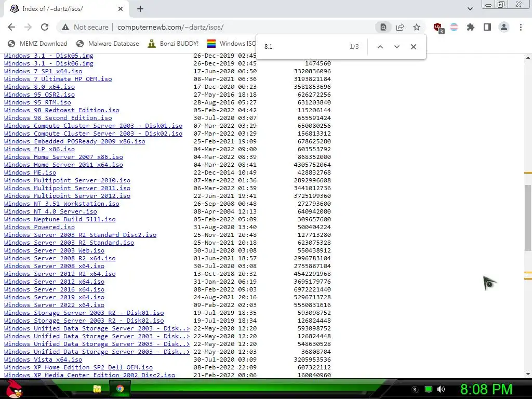Viewport: 532px width, 399px height.
Task: Open the Windows ISO bookmark
Action: 232,44
